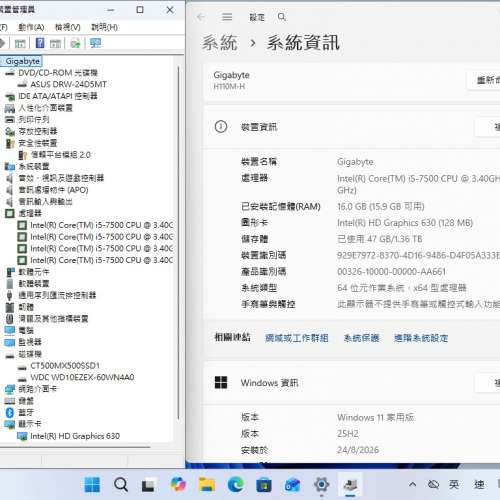The height and width of the screenshot is (500, 500).
Task: Open 系統保護 system protection link
Action: pos(361,338)
